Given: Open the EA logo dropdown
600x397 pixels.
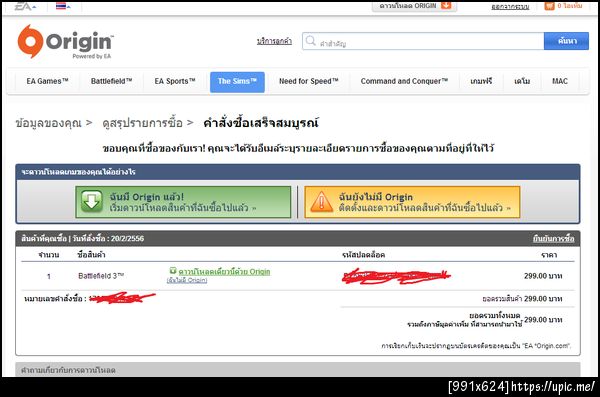Looking at the screenshot, I should [25, 6].
